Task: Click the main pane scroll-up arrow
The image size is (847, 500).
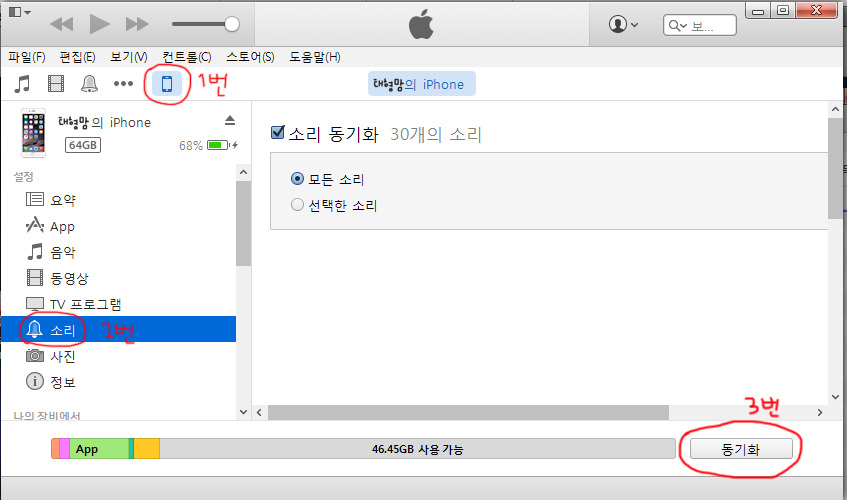Action: 835,110
